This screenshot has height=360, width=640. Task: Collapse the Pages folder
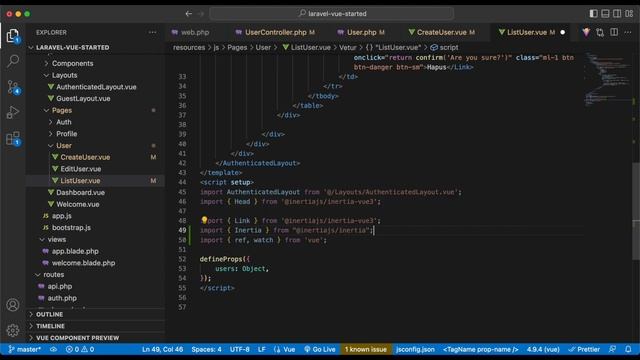pos(62,110)
